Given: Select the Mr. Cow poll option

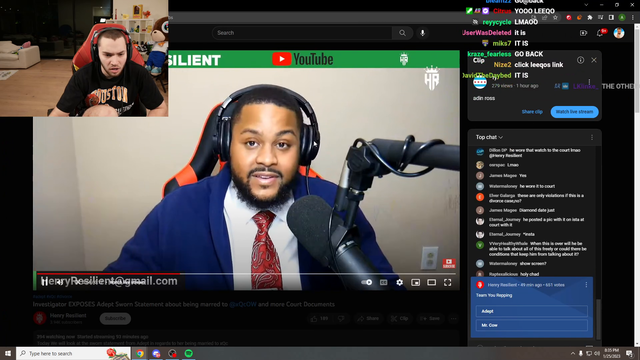Looking at the screenshot, I should pyautogui.click(x=531, y=325).
